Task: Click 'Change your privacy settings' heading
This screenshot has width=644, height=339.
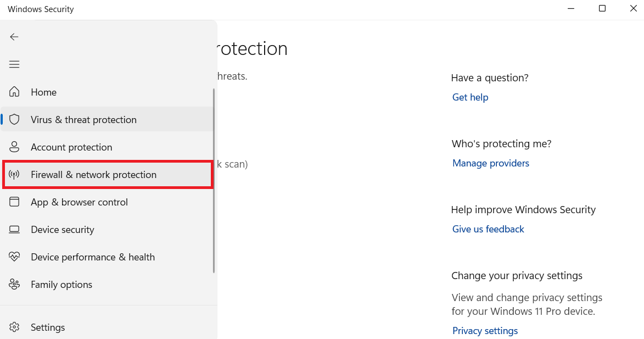Action: [517, 276]
